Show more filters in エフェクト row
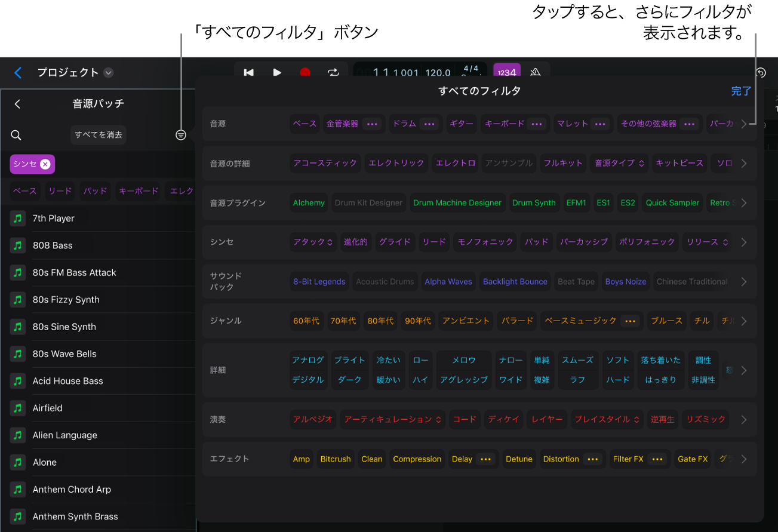 point(744,459)
